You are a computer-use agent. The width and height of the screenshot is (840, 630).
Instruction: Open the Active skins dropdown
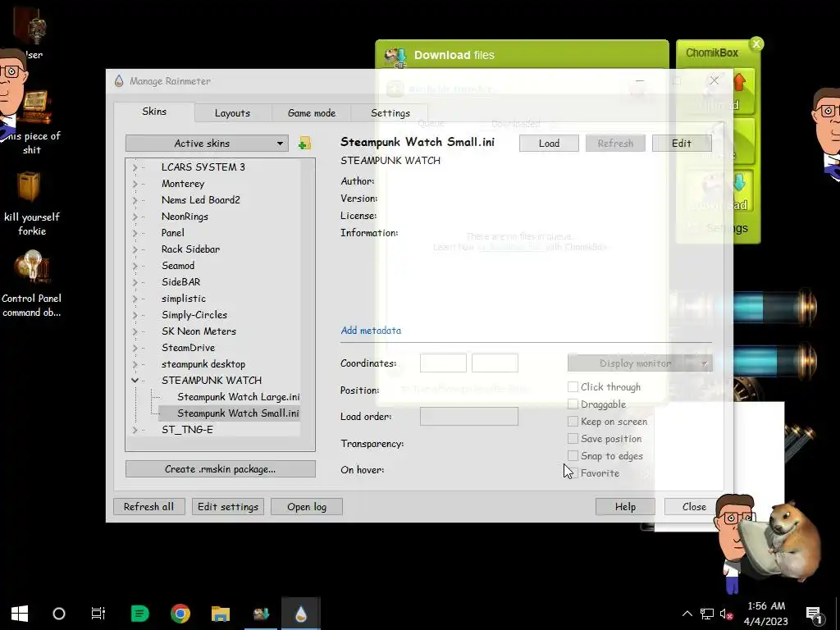coord(207,143)
